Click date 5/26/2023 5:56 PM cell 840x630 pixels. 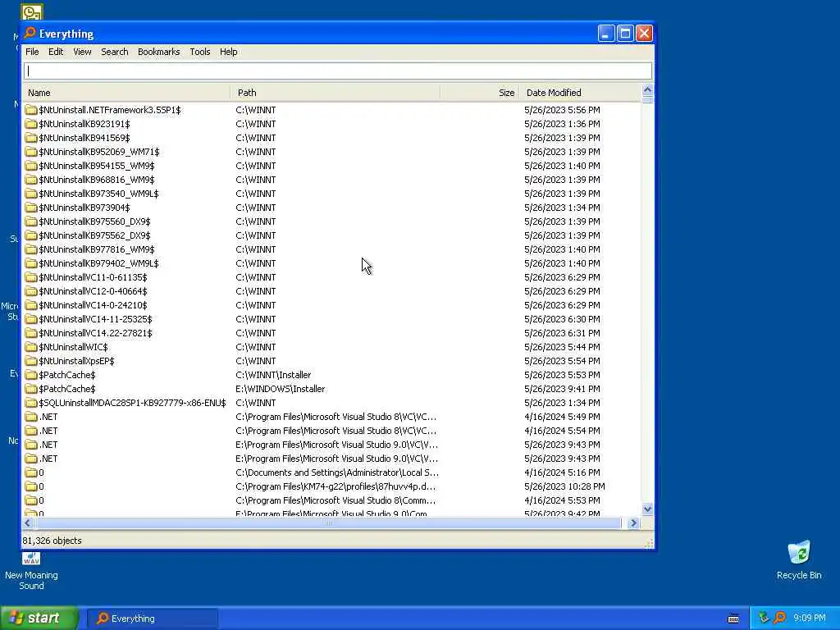pyautogui.click(x=562, y=110)
